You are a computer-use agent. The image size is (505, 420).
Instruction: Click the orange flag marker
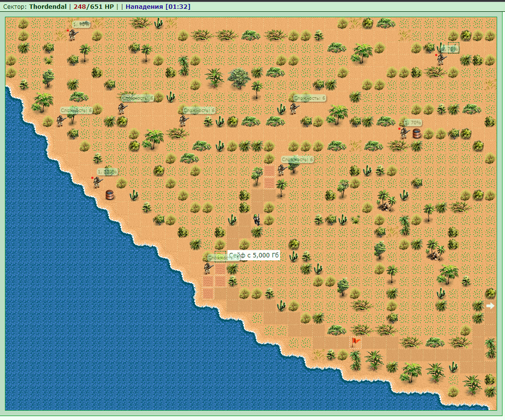355,342
